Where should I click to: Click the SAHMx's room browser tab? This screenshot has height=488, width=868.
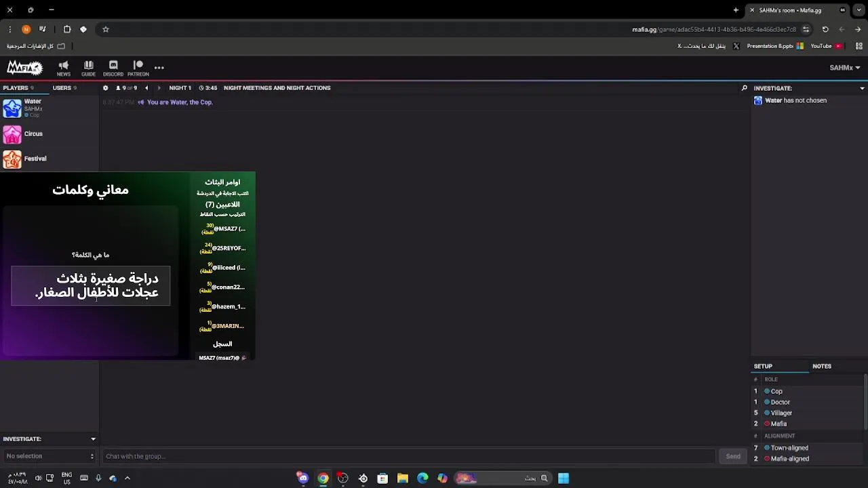point(797,10)
